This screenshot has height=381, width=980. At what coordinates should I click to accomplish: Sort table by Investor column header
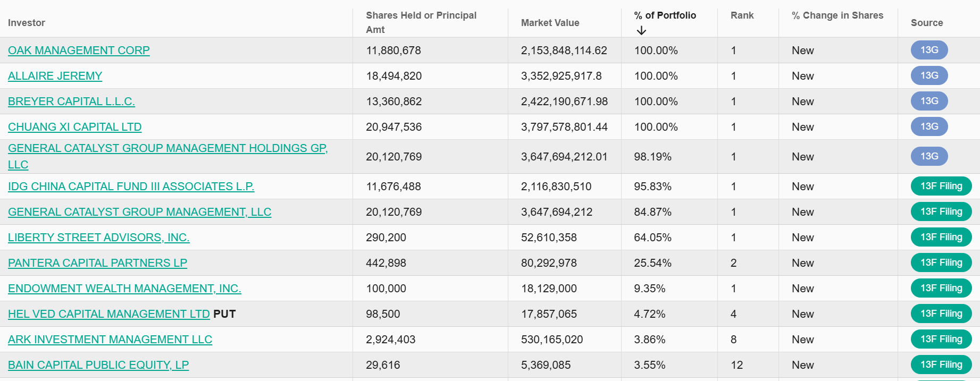[x=27, y=23]
